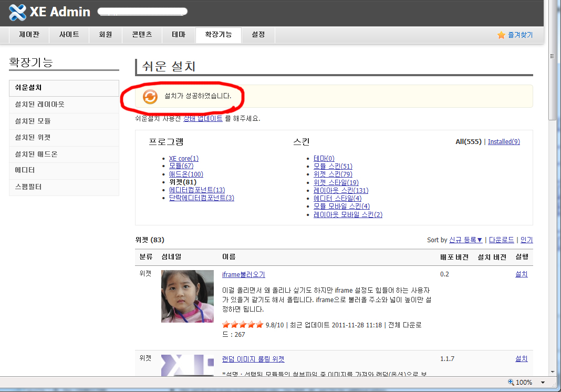Open 스팸필터 in the sidebar menu
Viewport: 561px width, 392px height.
28,187
